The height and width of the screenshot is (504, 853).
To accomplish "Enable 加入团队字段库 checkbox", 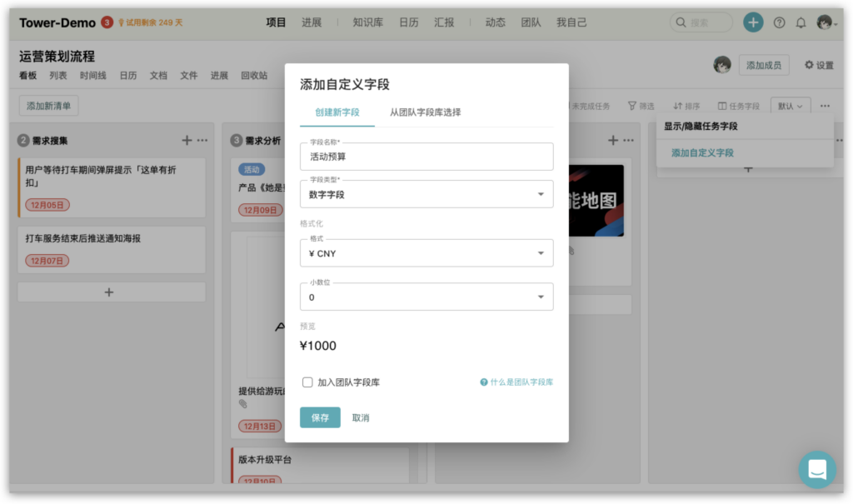I will pos(307,382).
